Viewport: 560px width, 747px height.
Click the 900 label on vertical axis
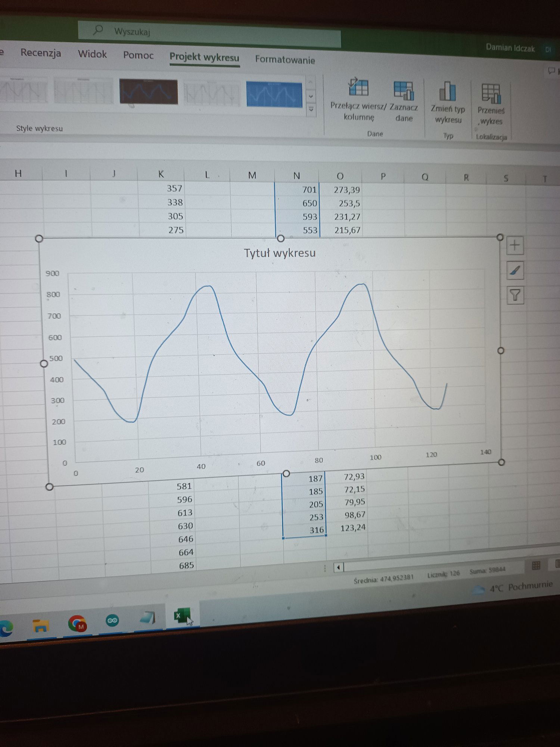tap(52, 273)
